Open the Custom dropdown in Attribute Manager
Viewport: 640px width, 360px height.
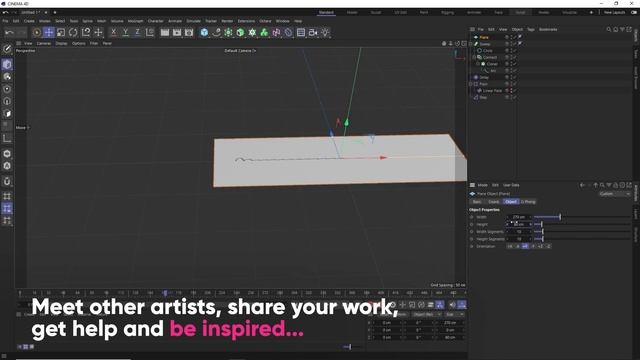pos(615,194)
